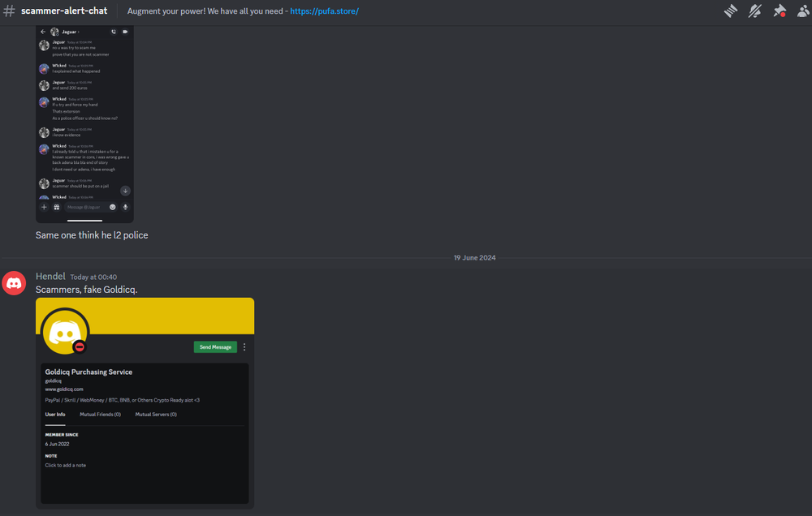This screenshot has width=812, height=516.
Task: Click the Hendel username
Action: point(50,277)
